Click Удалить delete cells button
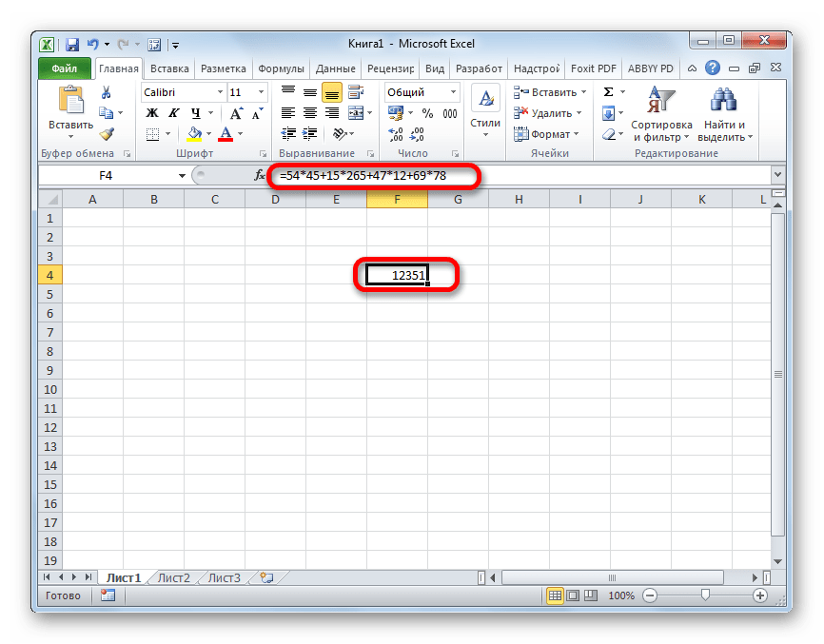The width and height of the screenshot is (824, 644). pyautogui.click(x=547, y=113)
